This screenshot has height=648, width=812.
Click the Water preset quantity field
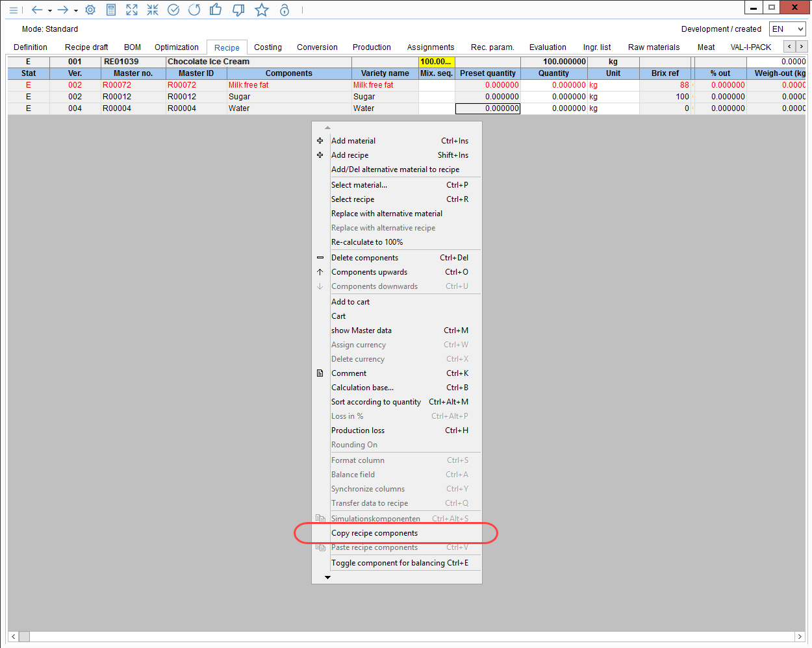(488, 108)
